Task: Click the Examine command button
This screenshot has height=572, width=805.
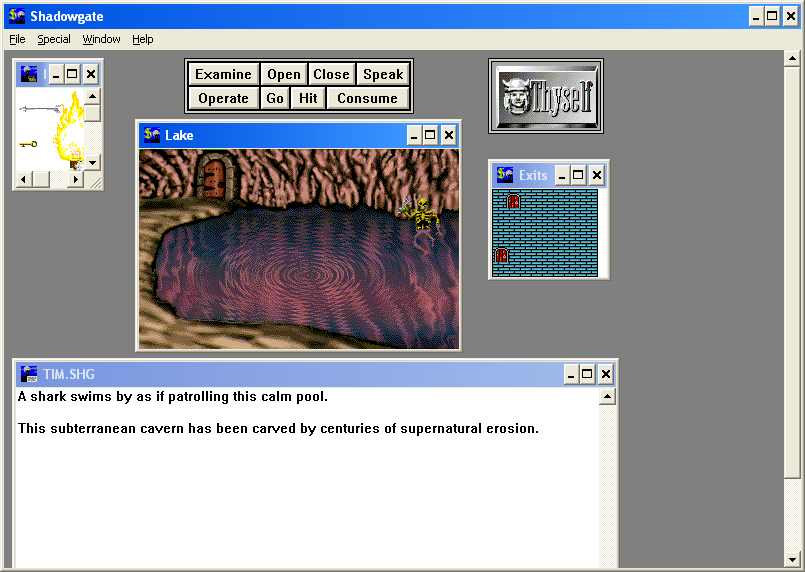Action: (x=223, y=74)
